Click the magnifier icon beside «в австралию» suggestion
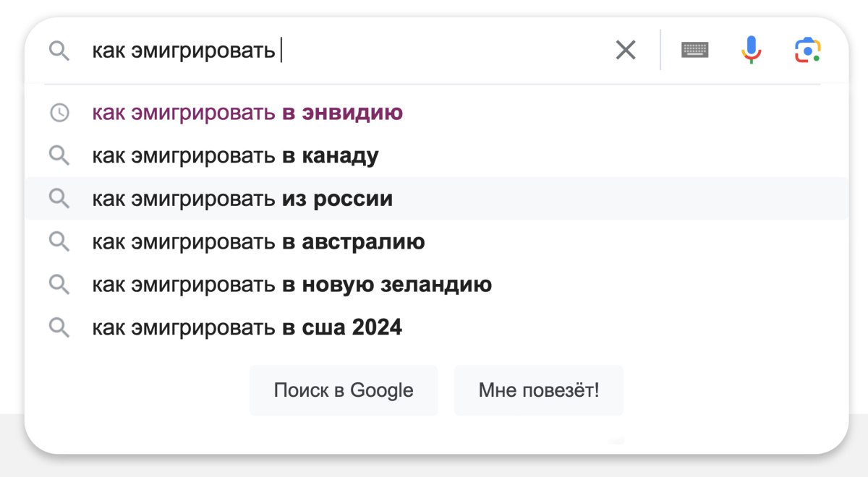The width and height of the screenshot is (868, 477). [59, 241]
